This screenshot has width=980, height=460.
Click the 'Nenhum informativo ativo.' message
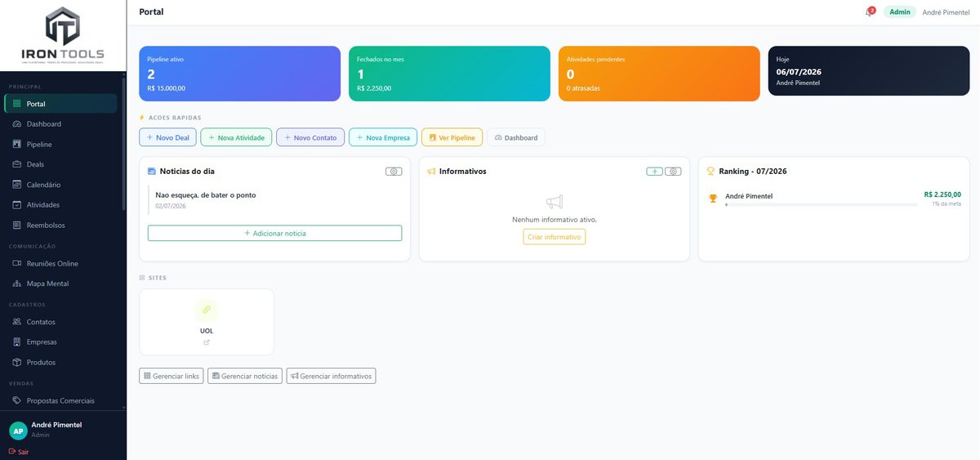555,220
